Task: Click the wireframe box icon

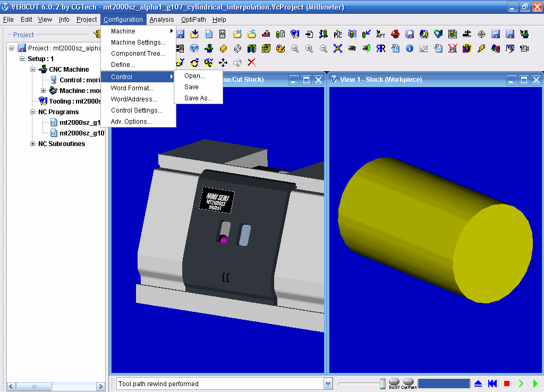Action: 237,48
